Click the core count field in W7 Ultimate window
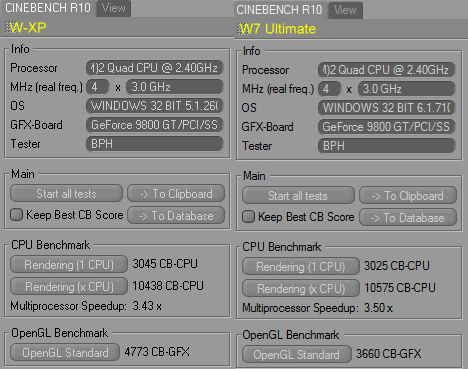The width and height of the screenshot is (468, 369). [329, 89]
